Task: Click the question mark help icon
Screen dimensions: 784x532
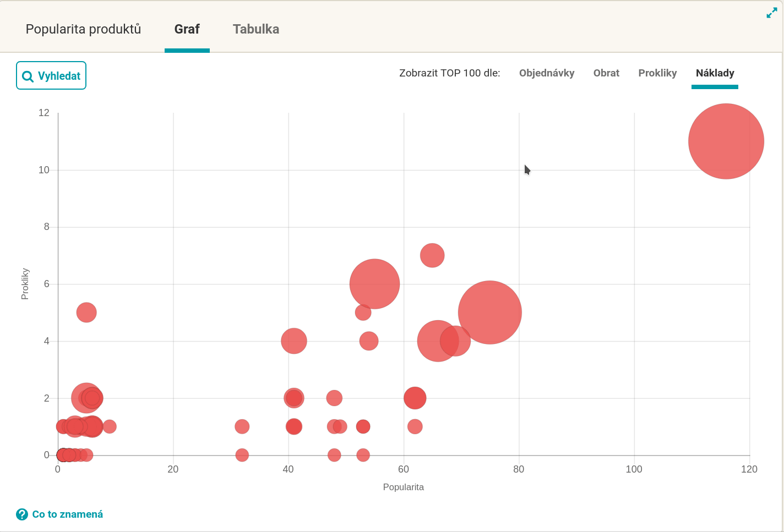Action: point(22,514)
